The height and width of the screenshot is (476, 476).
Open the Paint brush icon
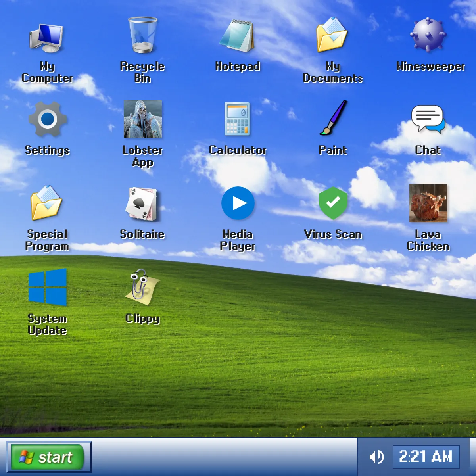click(x=333, y=119)
